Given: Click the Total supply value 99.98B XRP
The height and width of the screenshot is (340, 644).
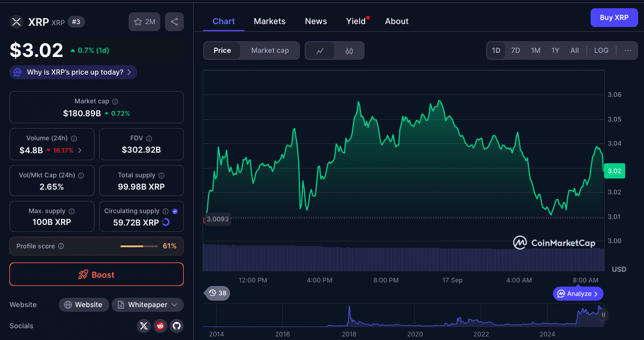Looking at the screenshot, I should [x=141, y=187].
